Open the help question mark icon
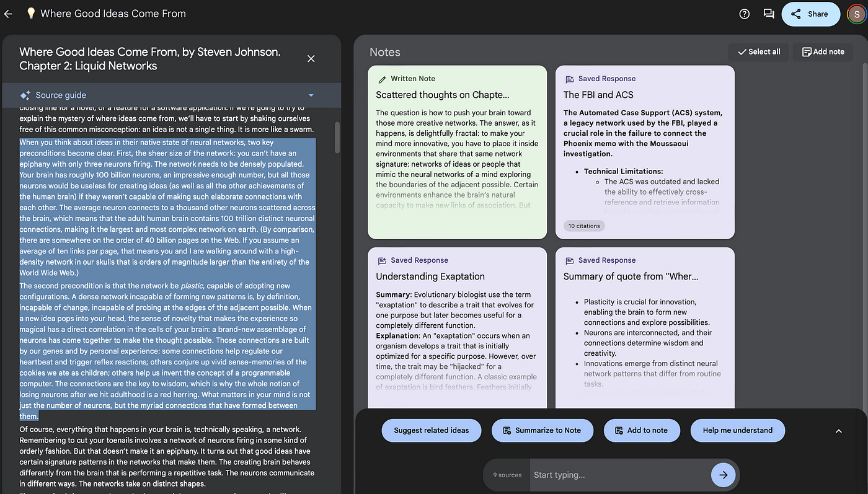This screenshot has width=868, height=494. [745, 14]
